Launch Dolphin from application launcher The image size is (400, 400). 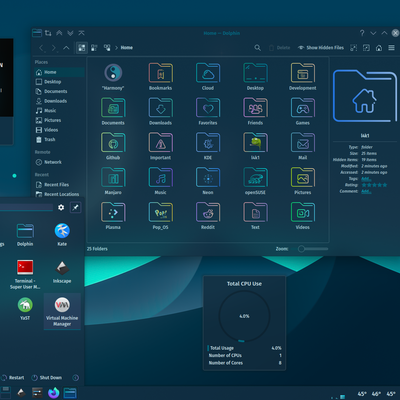coord(25,235)
